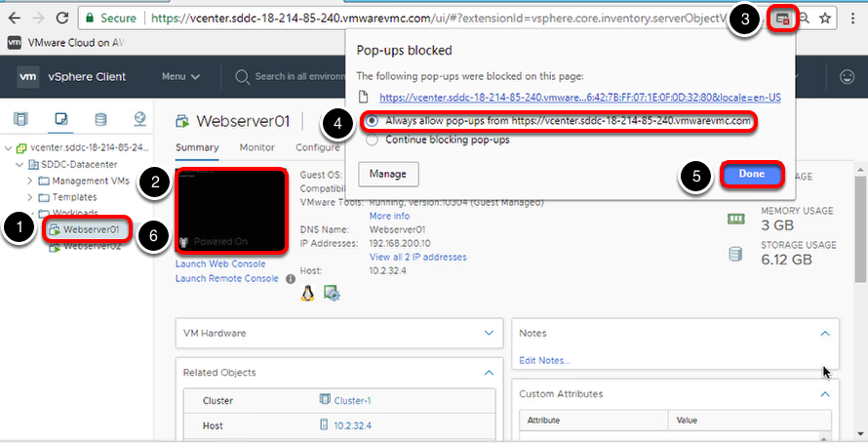Open Chrome three-dot menu
The image size is (868, 447).
852,19
